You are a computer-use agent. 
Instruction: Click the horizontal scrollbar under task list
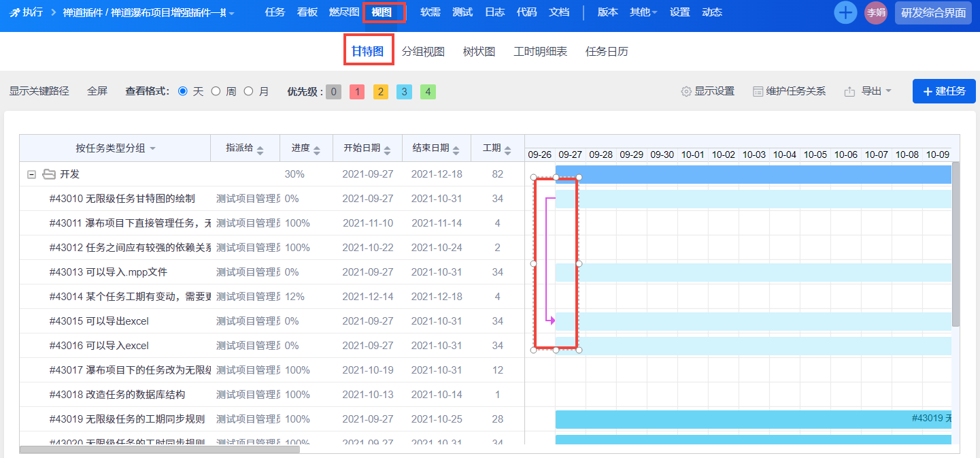pyautogui.click(x=159, y=449)
